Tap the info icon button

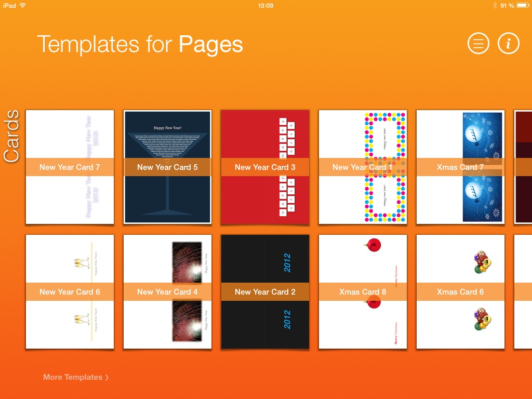point(509,44)
